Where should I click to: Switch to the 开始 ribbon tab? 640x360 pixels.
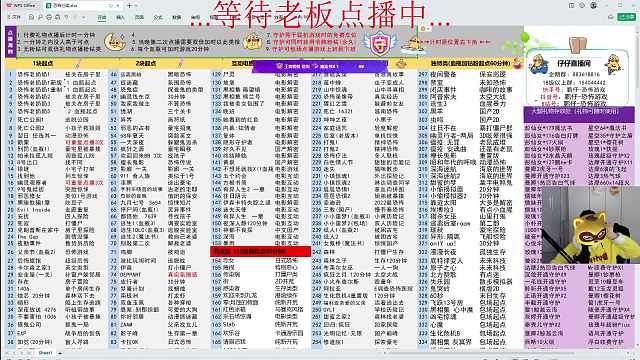pyautogui.click(x=102, y=18)
